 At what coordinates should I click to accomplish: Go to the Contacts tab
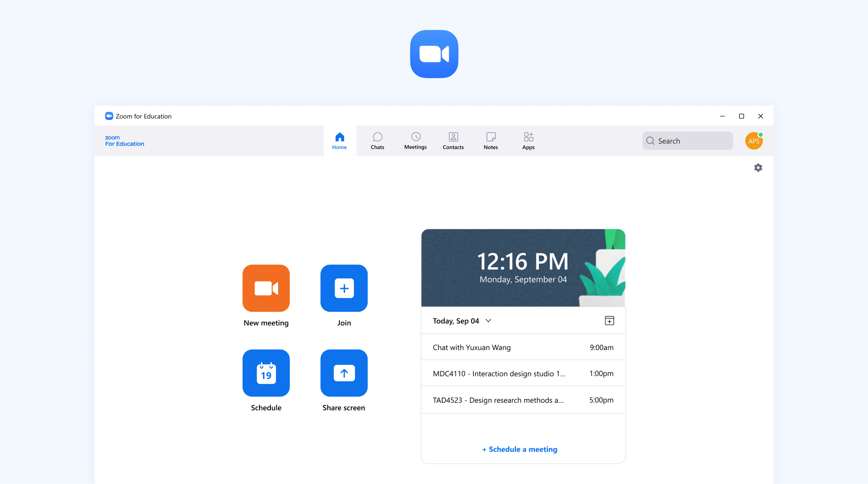(453, 141)
